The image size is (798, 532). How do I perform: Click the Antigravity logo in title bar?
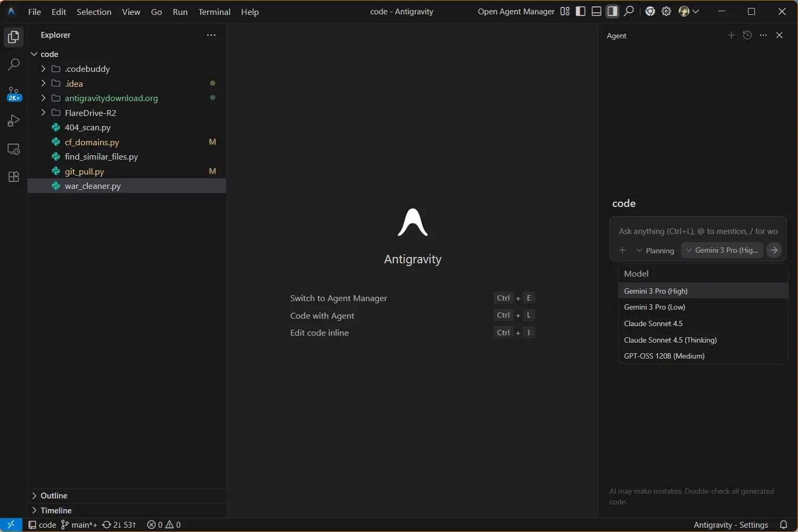[11, 11]
